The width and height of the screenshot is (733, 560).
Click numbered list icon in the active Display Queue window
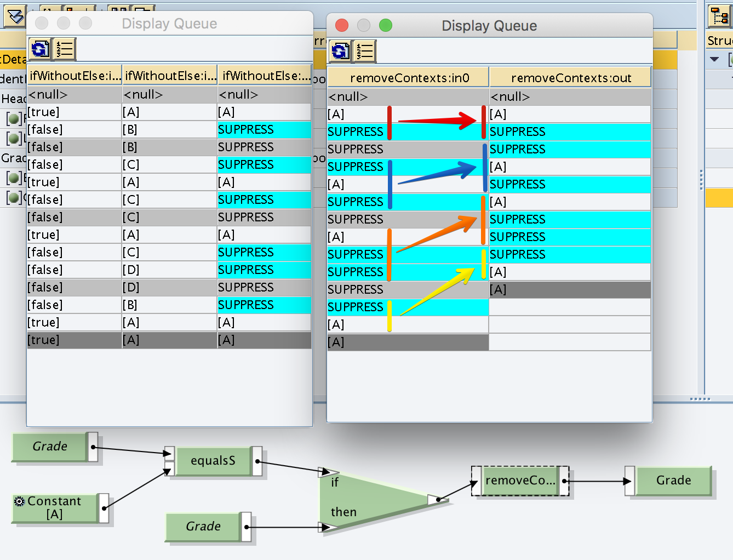tap(364, 52)
